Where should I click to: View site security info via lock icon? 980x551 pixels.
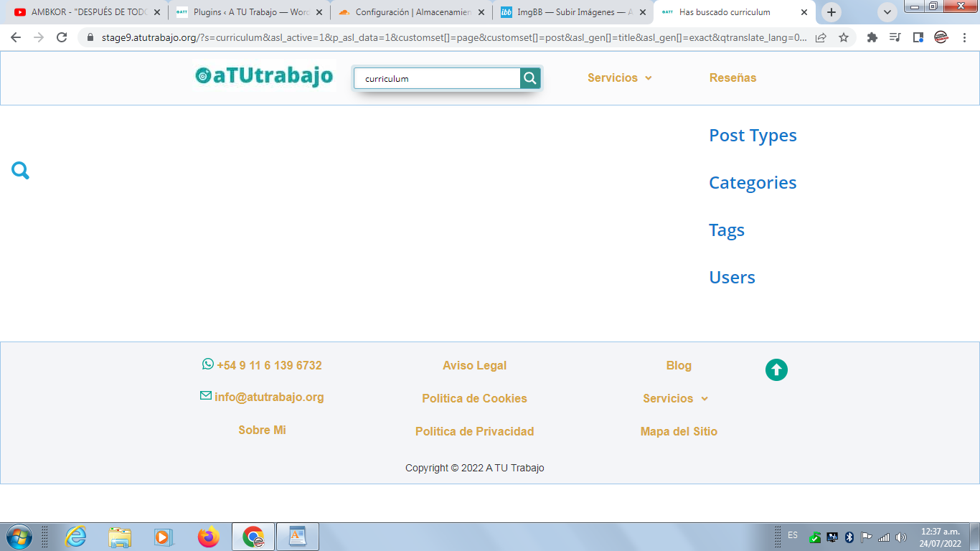(x=90, y=37)
